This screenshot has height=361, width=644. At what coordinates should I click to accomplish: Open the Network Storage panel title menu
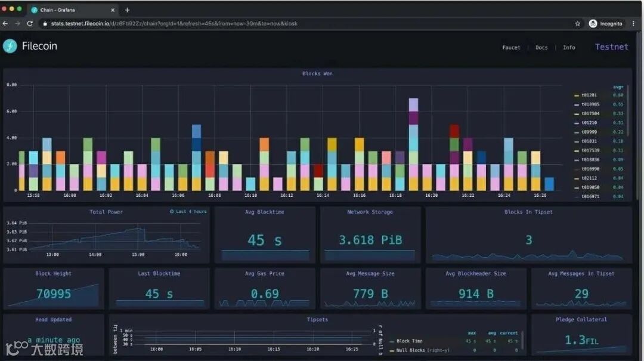click(370, 212)
